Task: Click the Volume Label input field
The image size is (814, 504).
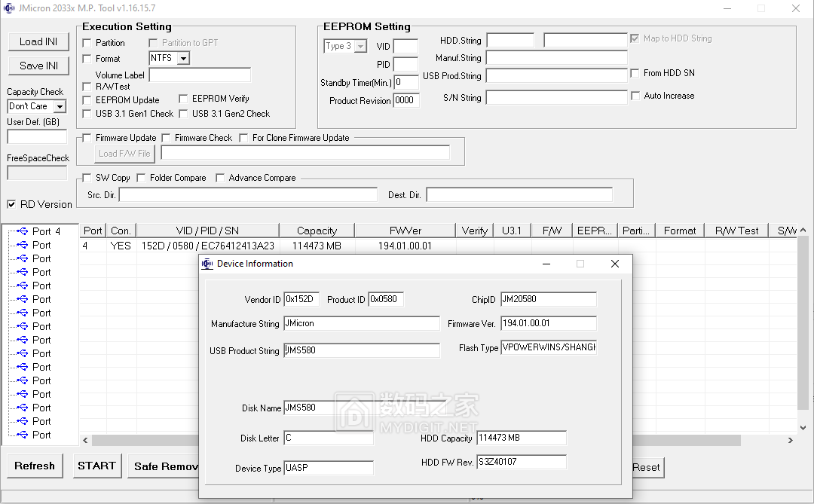Action: coord(200,75)
